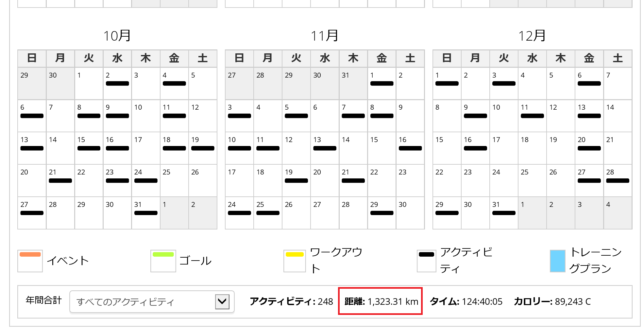Click the タイム: 124:40:05 total
Screen dimensions: 644x328
(x=466, y=301)
